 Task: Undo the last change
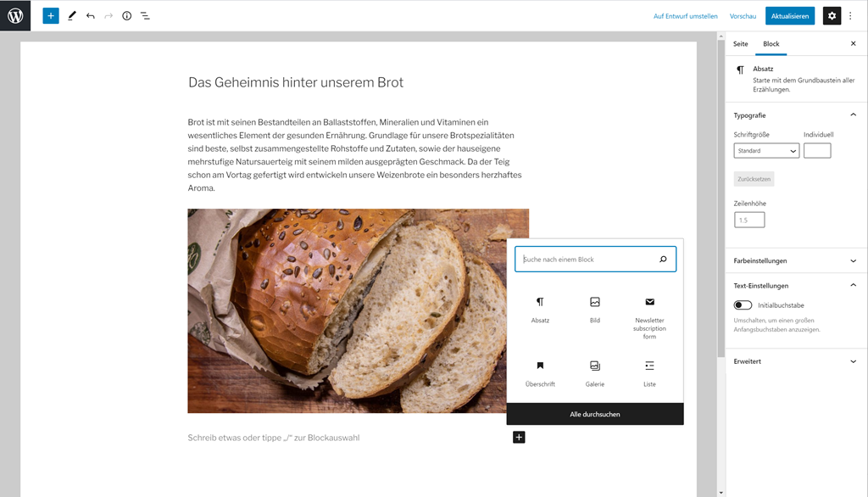point(90,15)
